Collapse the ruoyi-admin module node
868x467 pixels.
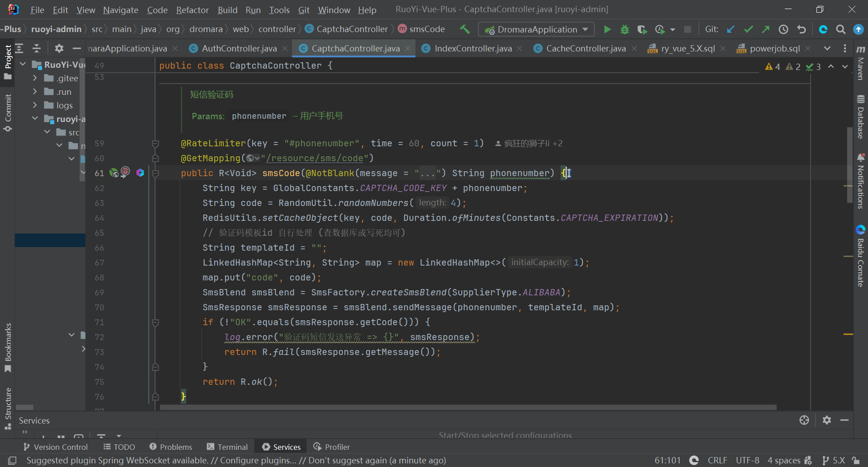pyautogui.click(x=35, y=119)
